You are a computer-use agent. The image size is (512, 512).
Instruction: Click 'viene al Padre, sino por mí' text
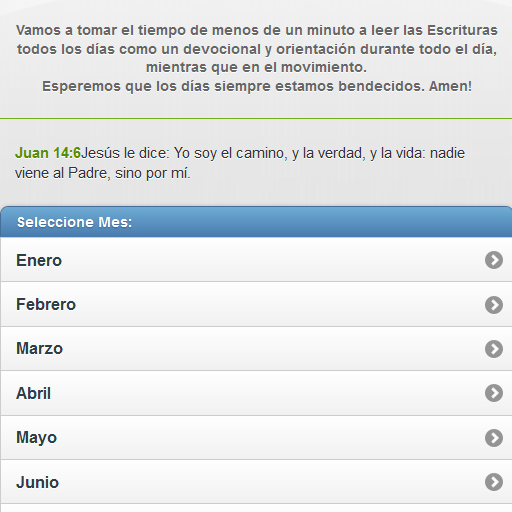coord(102,173)
